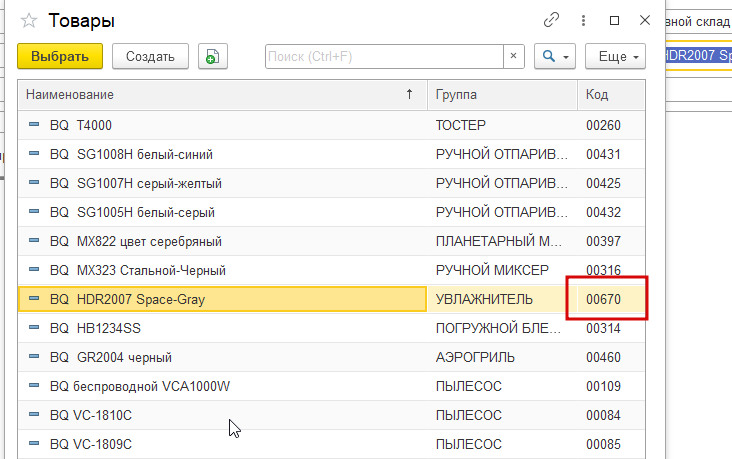This screenshot has width=732, height=459.
Task: Click item icon beside BQ SG1005H белый-серый
Action: (34, 211)
